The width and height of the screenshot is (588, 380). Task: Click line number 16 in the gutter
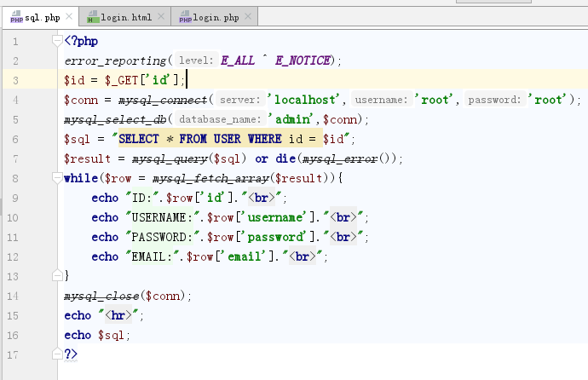pyautogui.click(x=13, y=335)
